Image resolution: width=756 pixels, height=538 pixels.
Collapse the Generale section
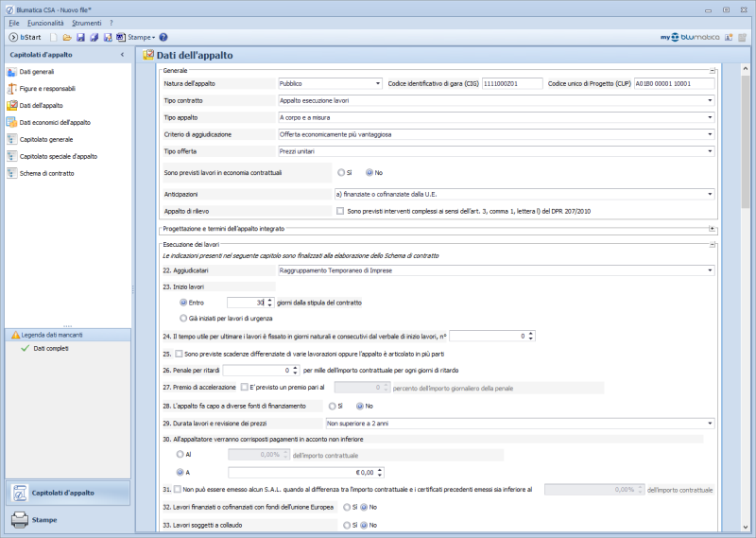click(x=713, y=71)
